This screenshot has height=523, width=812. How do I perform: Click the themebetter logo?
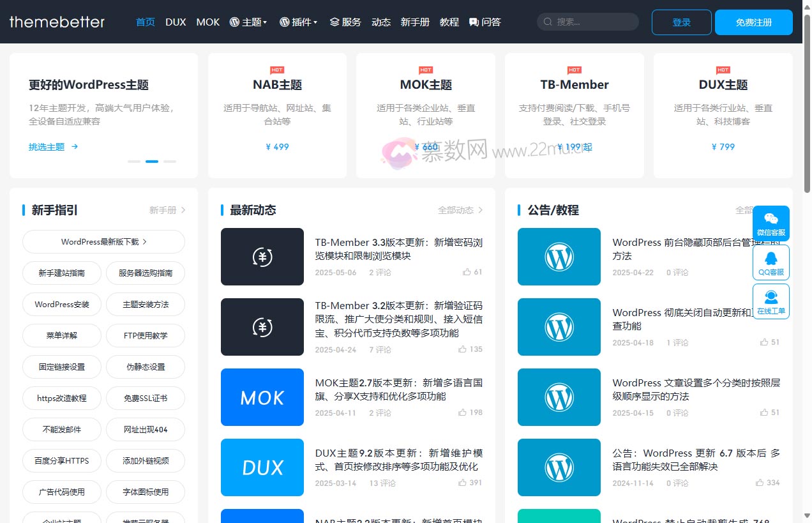(57, 22)
